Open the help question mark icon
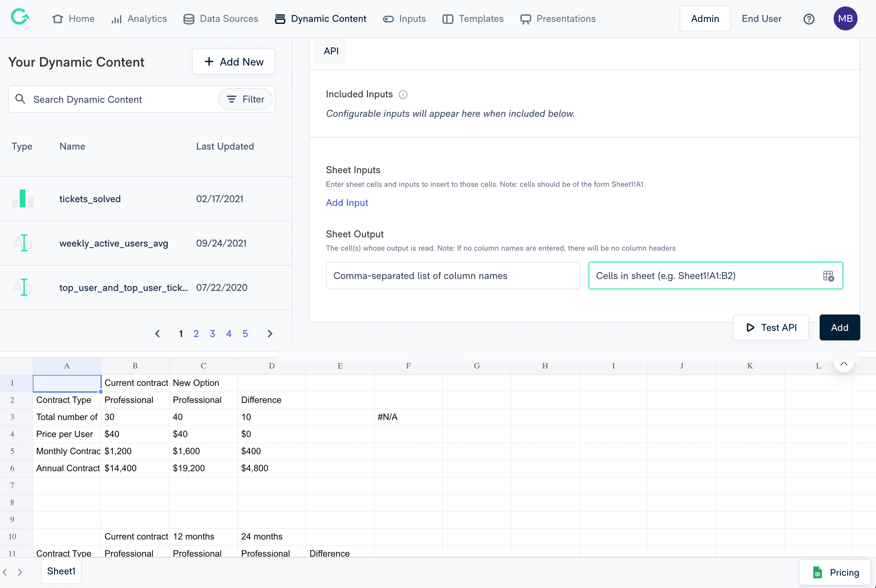 click(x=808, y=19)
